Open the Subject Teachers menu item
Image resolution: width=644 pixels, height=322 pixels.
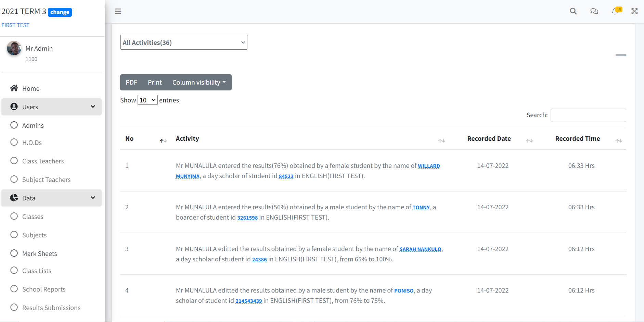click(x=46, y=179)
